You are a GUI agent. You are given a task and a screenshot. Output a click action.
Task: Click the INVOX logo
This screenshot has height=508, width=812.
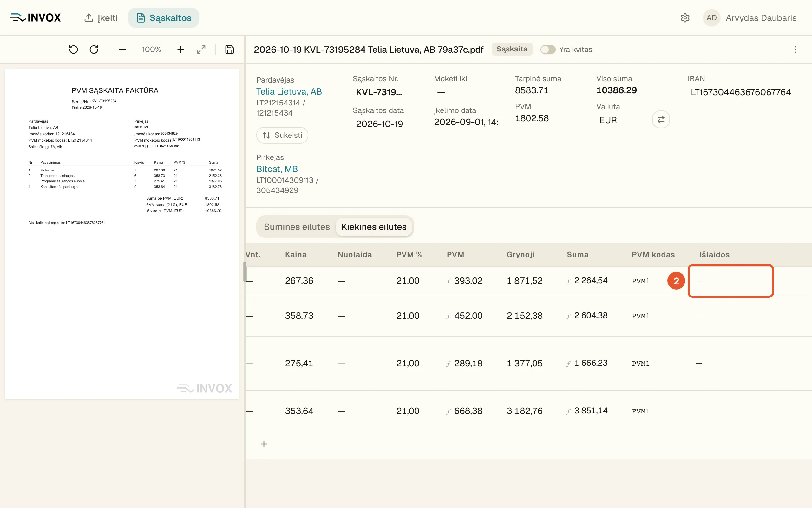[x=35, y=17]
